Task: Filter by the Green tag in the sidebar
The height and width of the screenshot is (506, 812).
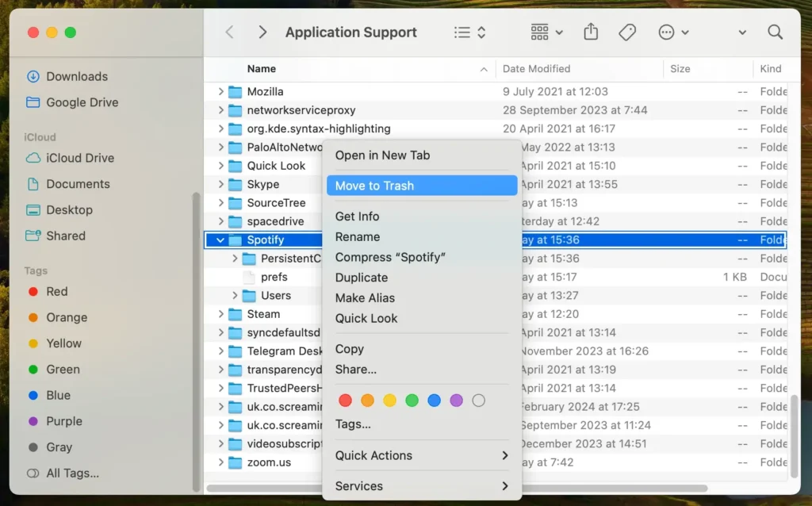Action: pos(63,369)
